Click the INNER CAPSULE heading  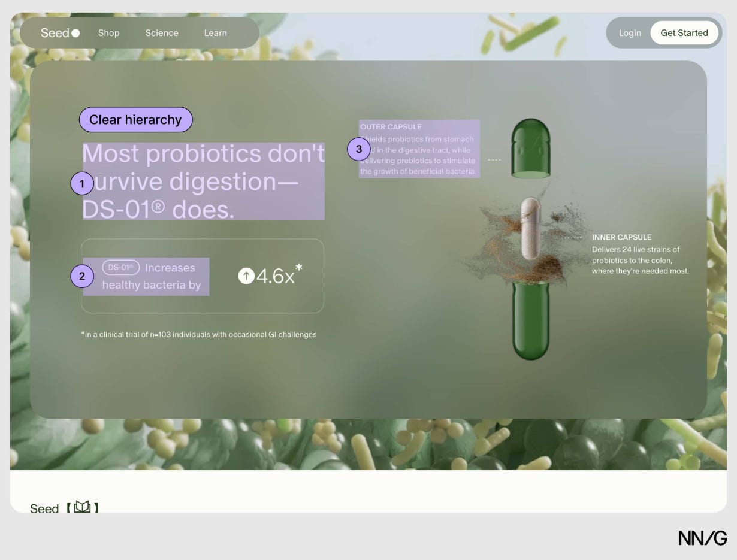(621, 237)
